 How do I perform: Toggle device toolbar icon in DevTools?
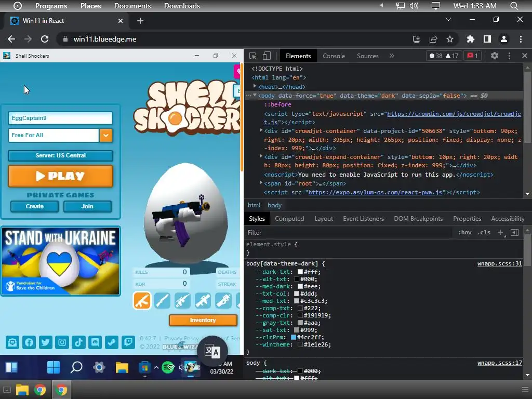pos(267,56)
